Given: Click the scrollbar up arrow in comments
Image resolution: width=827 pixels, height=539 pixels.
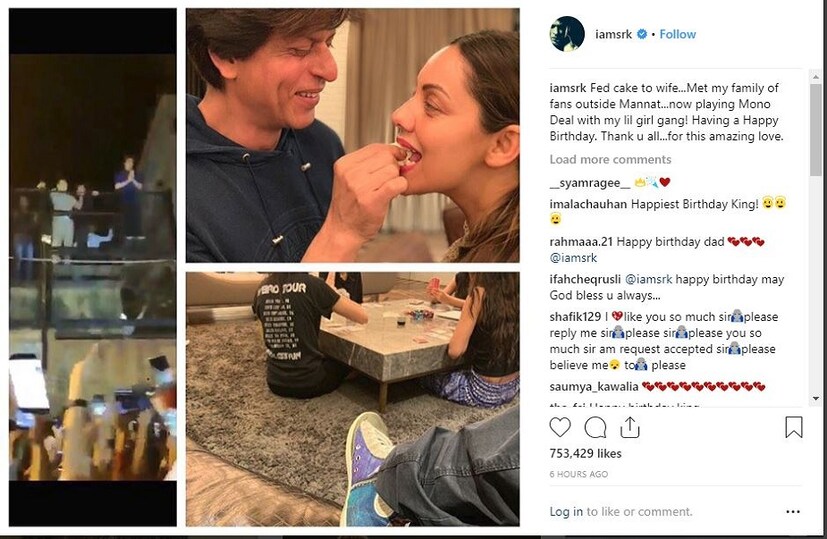Looking at the screenshot, I should (817, 77).
